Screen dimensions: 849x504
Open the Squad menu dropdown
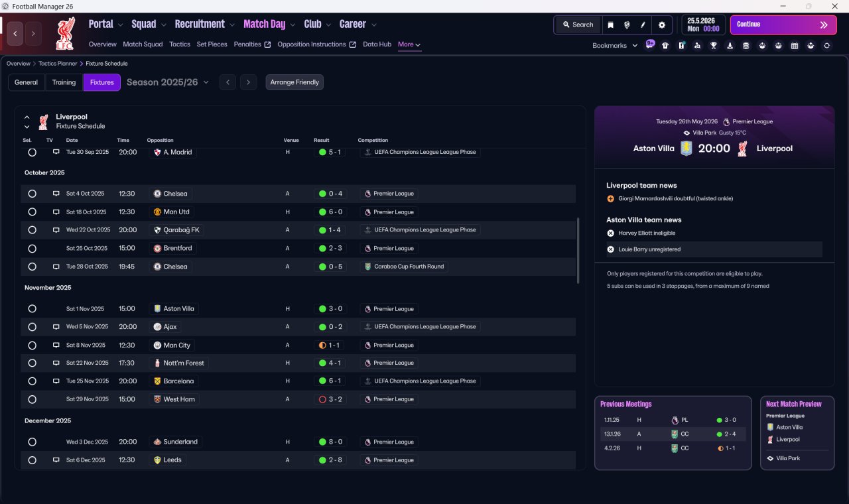point(149,24)
